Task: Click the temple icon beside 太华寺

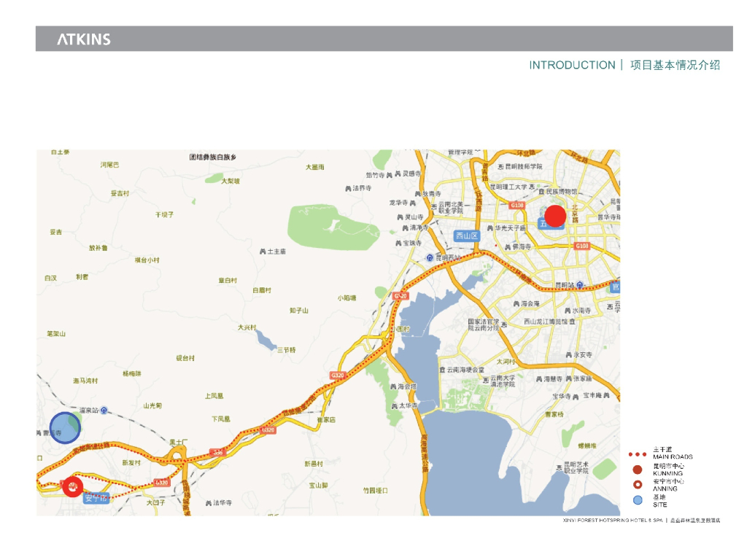Action: [395, 407]
